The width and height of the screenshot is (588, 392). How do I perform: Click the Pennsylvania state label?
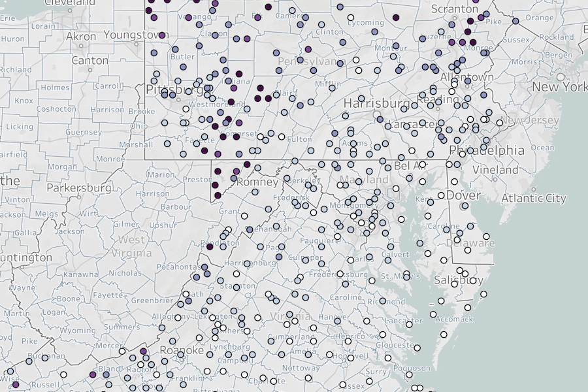click(312, 61)
